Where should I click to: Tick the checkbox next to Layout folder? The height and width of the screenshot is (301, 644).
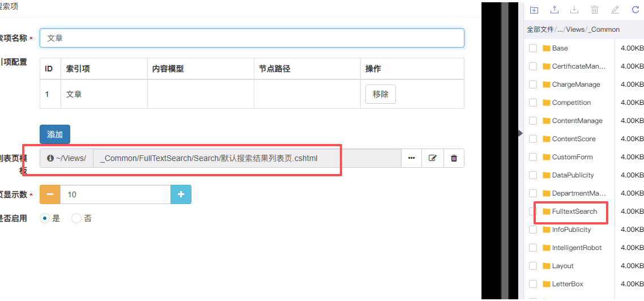click(533, 266)
